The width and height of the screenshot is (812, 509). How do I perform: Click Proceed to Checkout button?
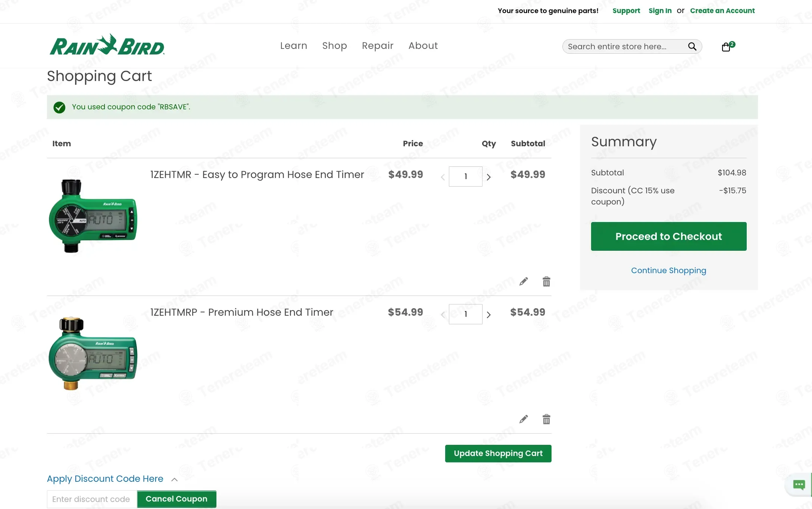pyautogui.click(x=669, y=236)
